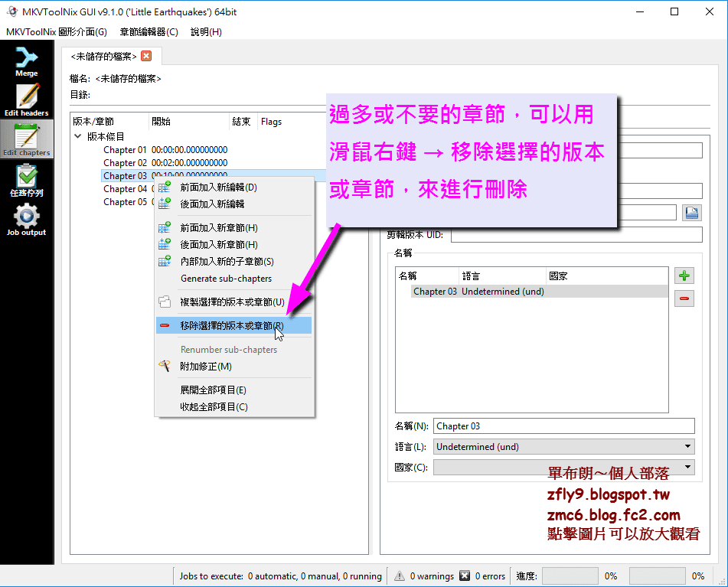Click the errors X icon in status bar

pyautogui.click(x=465, y=576)
